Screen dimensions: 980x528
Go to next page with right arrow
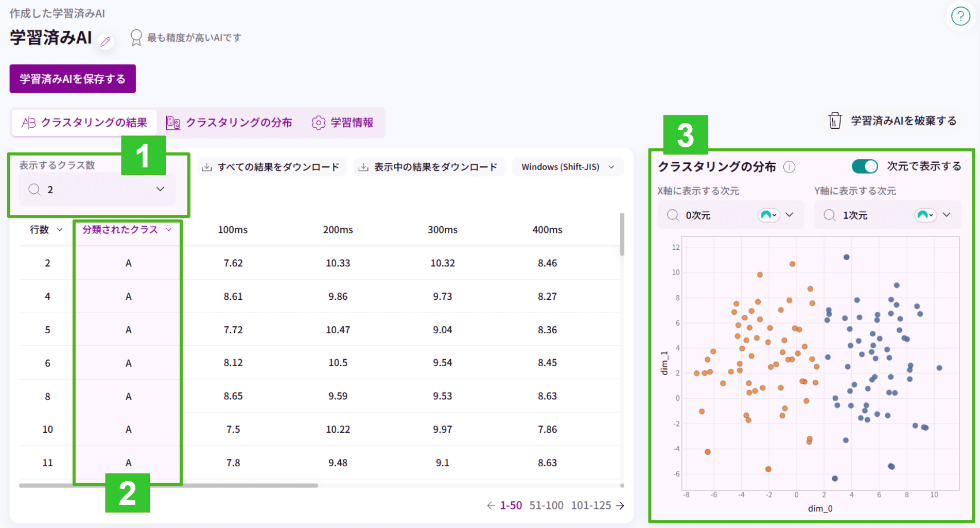pos(620,505)
